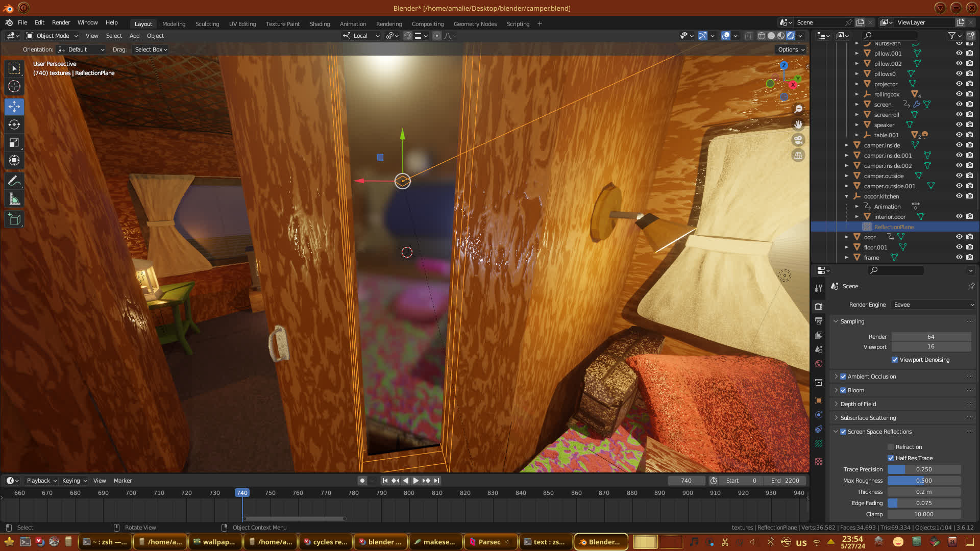This screenshot has width=980, height=551.
Task: Open the Render Engine Eevee dropdown
Action: pos(933,305)
